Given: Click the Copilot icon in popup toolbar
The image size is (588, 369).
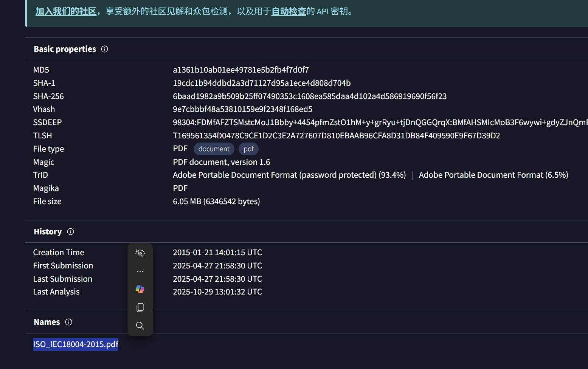Looking at the screenshot, I should 140,289.
